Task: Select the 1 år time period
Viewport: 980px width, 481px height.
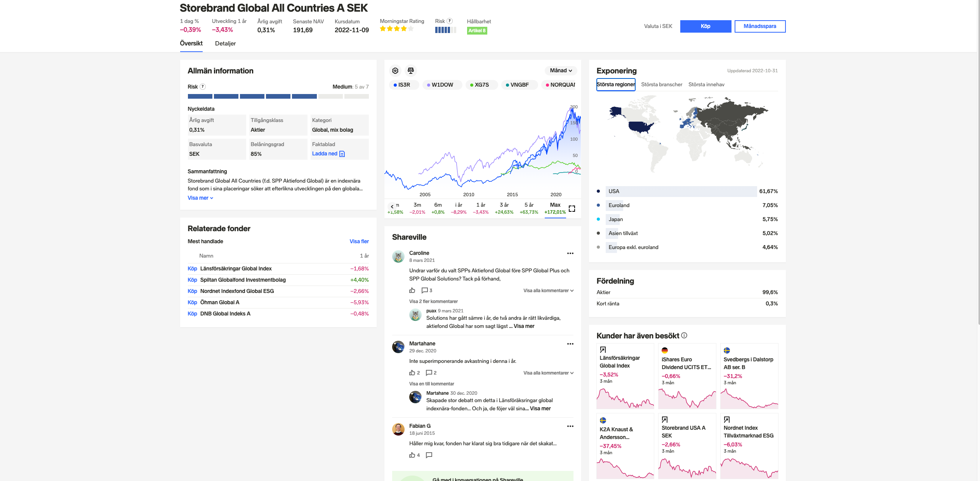Action: pos(481,208)
